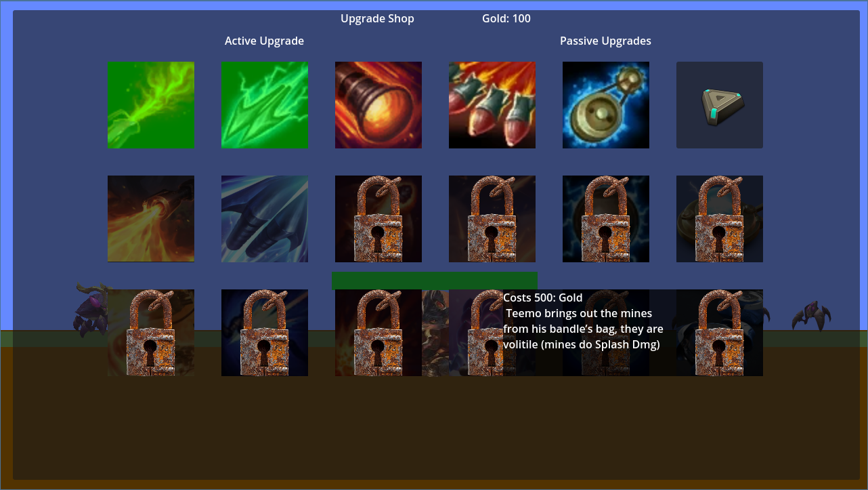This screenshot has width=868, height=490.
Task: Click the dark green bar above the tooltip
Action: tap(435, 281)
